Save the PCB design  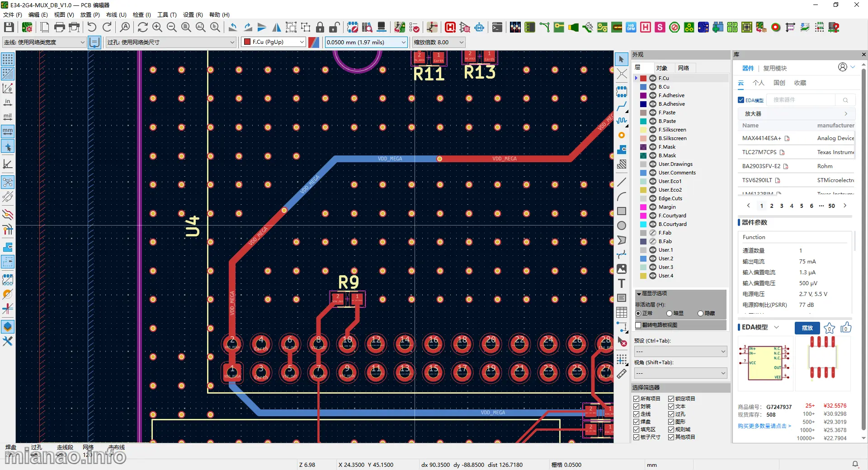click(9, 27)
